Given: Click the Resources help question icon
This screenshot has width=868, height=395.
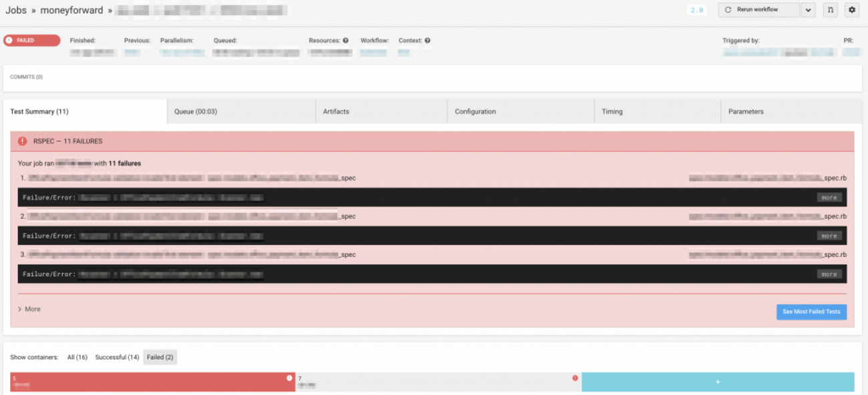Looking at the screenshot, I should pos(345,41).
